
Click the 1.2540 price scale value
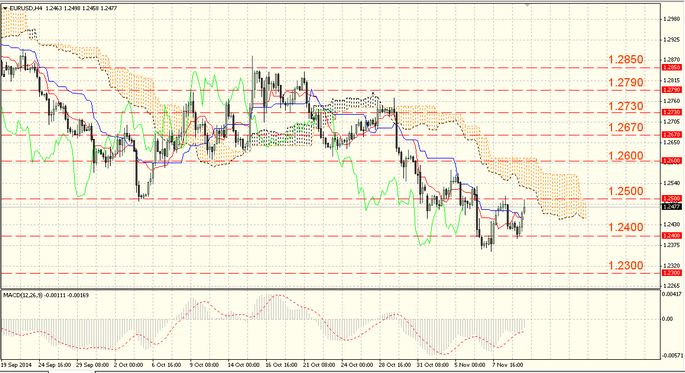[671, 183]
